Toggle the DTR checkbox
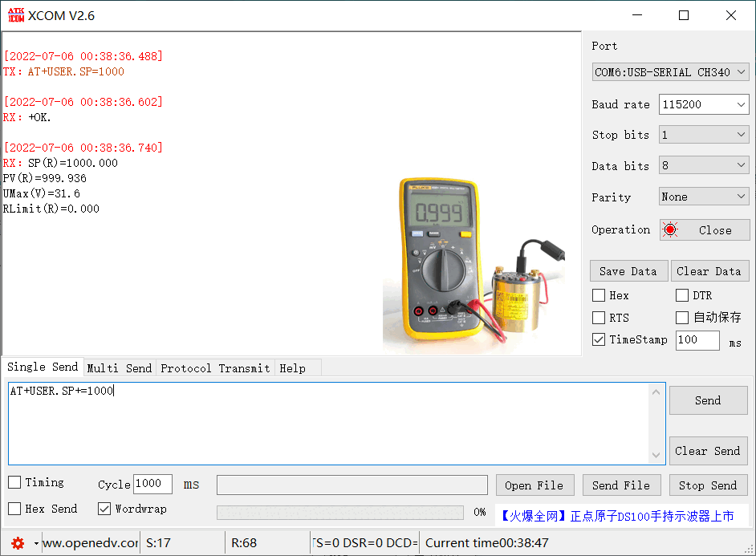756x556 pixels. (682, 295)
